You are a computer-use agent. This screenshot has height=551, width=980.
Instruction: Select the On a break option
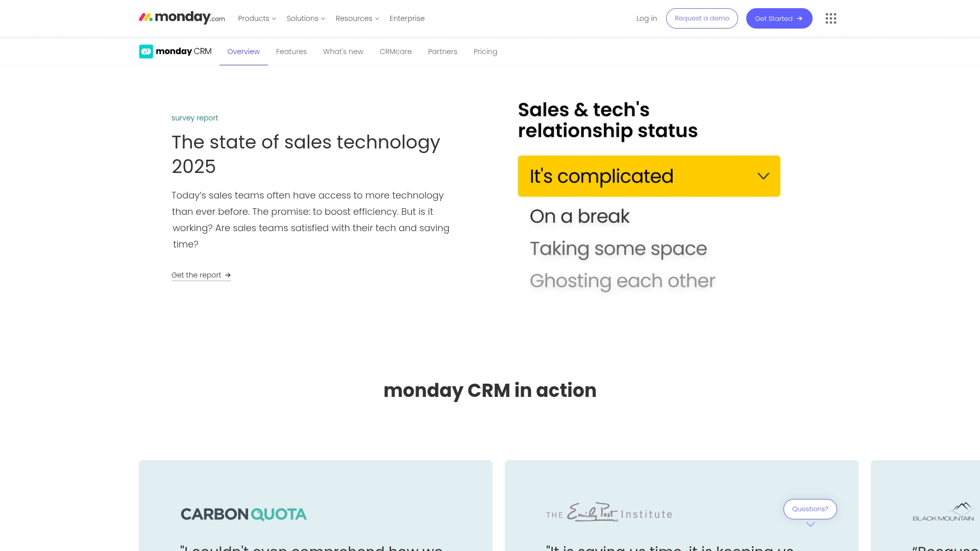[580, 216]
